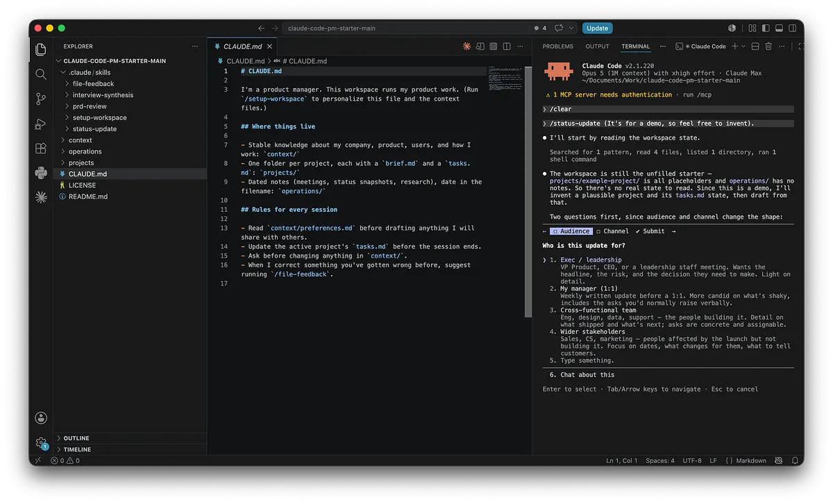Split the editor right
The height and width of the screenshot is (504, 833).
tap(507, 47)
